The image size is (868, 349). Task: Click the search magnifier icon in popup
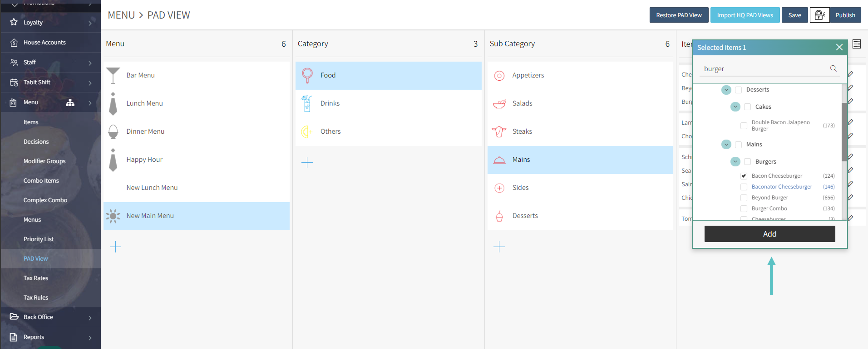833,69
